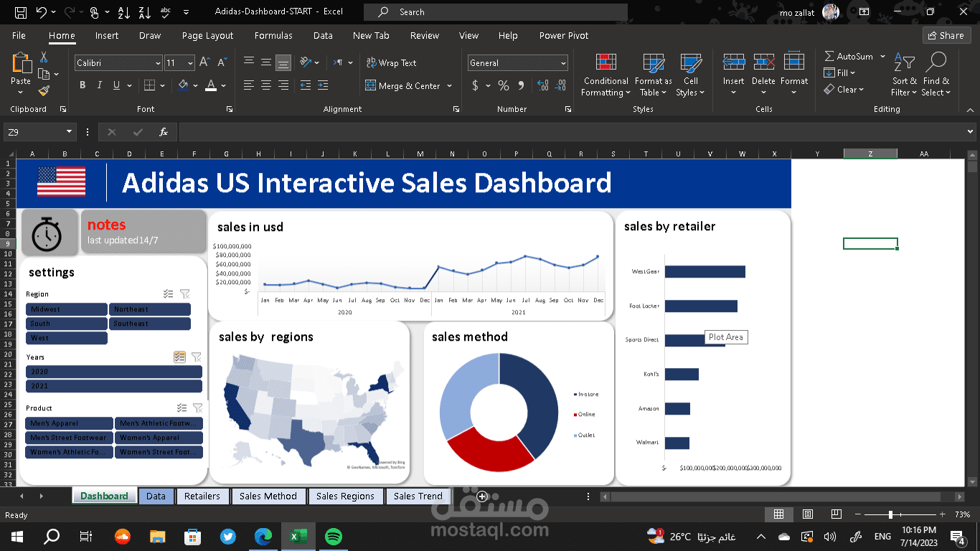Sort descending Z to A in quick access toolbar
Screen dimensions: 980x551
[x=144, y=12]
